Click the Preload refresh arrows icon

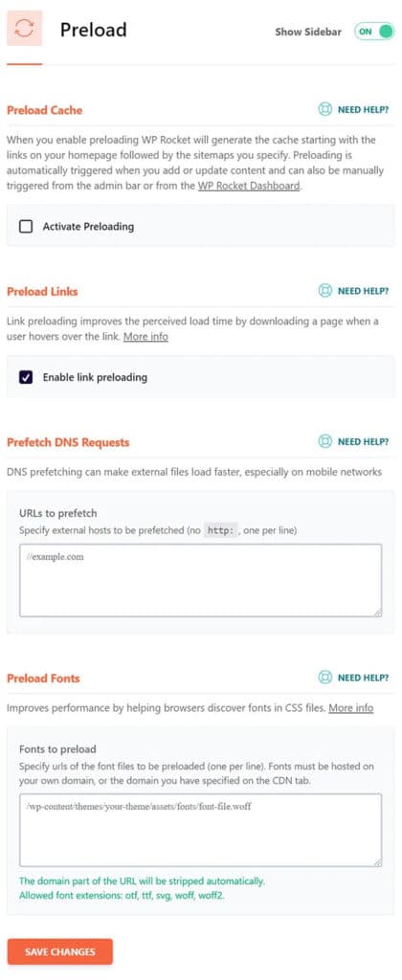tap(24, 29)
